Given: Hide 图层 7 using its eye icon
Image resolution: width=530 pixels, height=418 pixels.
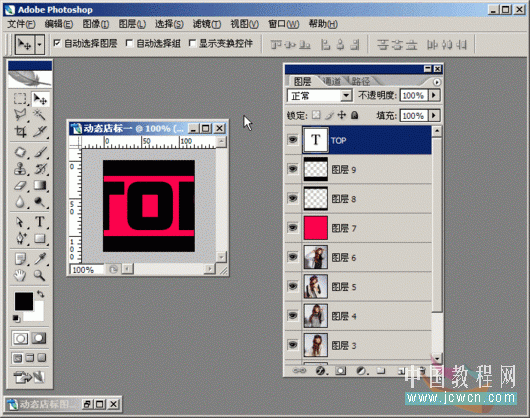Looking at the screenshot, I should [x=293, y=227].
